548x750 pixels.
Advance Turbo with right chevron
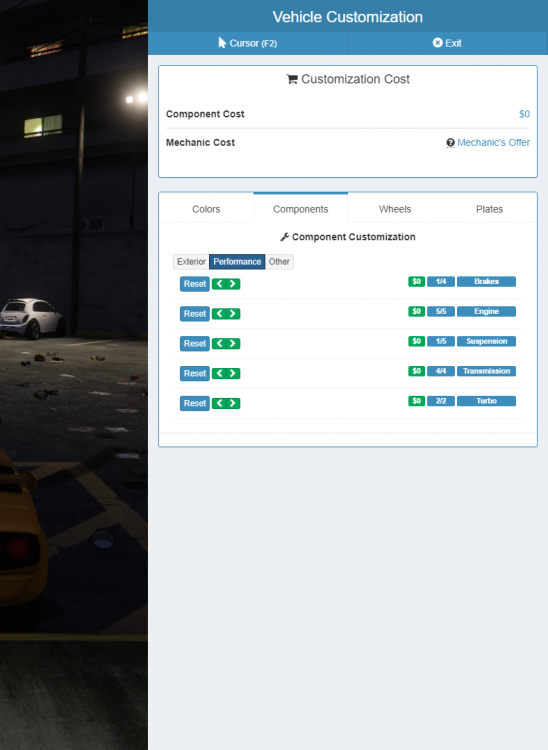(233, 403)
